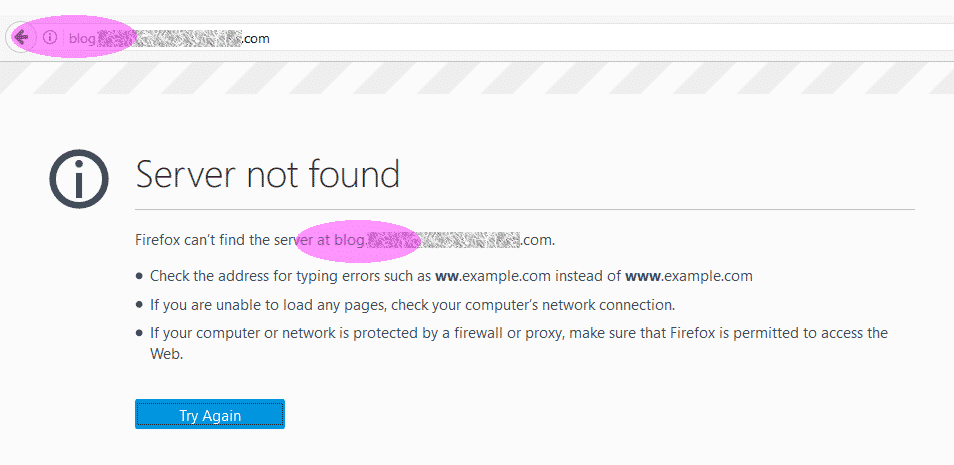
Task: Go back using the back arrow
Action: click(21, 38)
